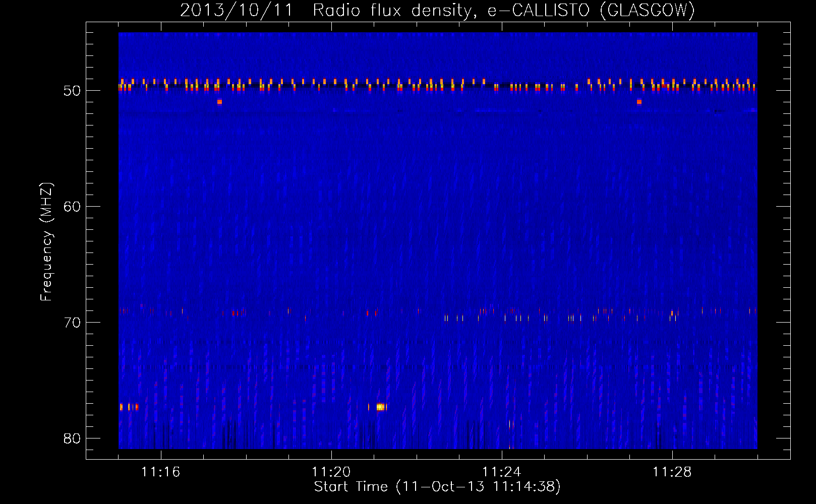
Task: Click the '11:20' time tick label
Action: pos(331,472)
